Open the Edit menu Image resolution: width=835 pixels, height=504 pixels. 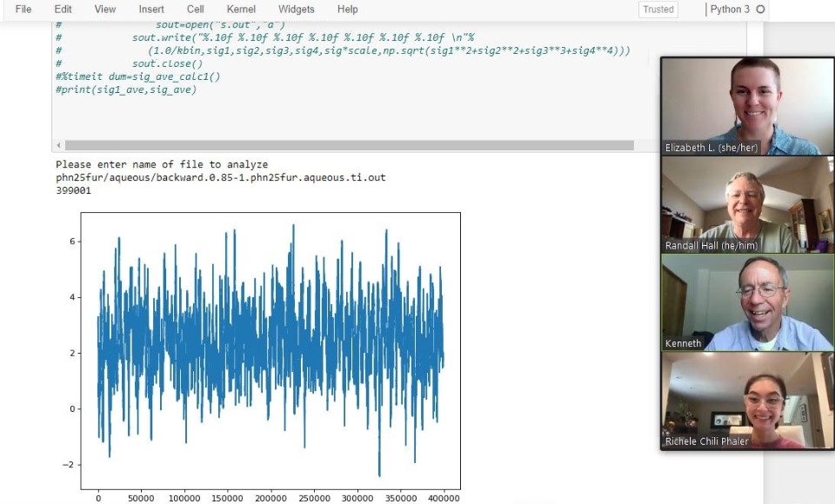pos(63,10)
